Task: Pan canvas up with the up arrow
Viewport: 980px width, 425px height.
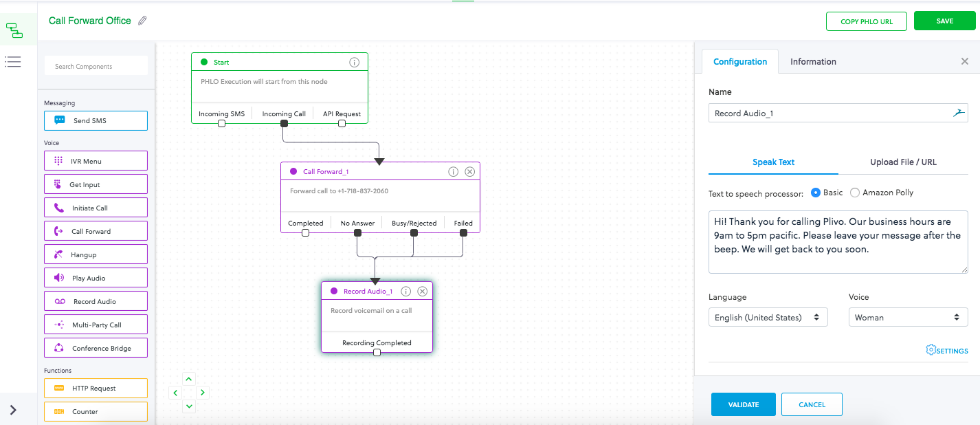Action: (189, 379)
